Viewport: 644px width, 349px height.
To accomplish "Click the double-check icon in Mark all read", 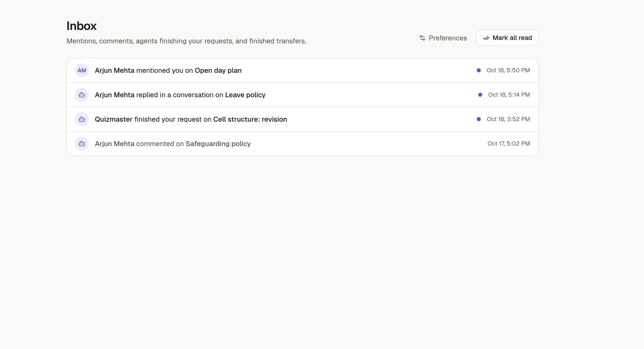I will (x=486, y=38).
